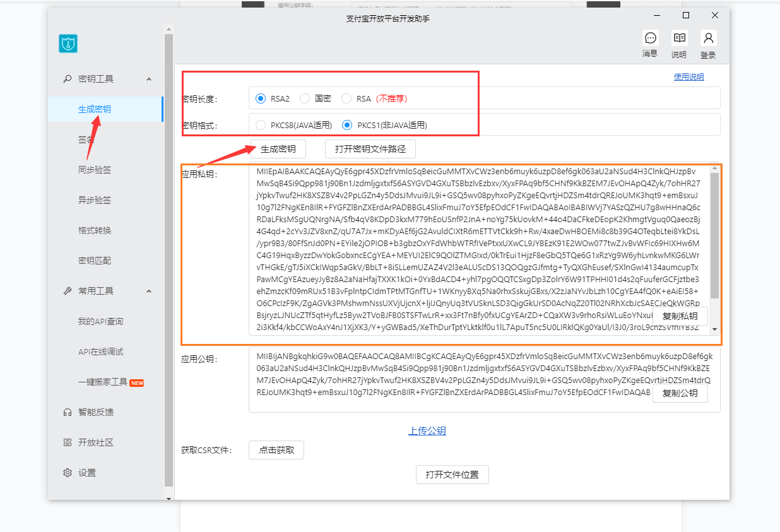Open 开放社区 in the sidebar
This screenshot has width=780, height=532.
(x=96, y=442)
